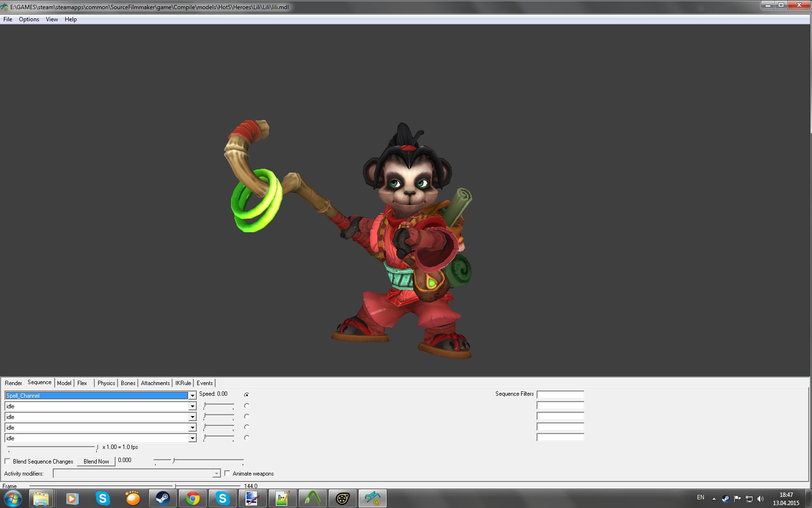The image size is (812, 508).
Task: Switch to the IKRule tab
Action: (x=183, y=383)
